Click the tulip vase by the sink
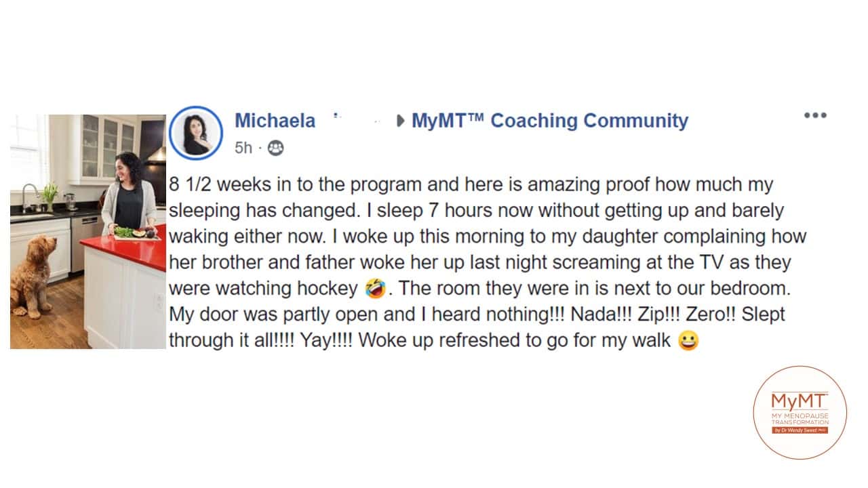 coord(50,197)
